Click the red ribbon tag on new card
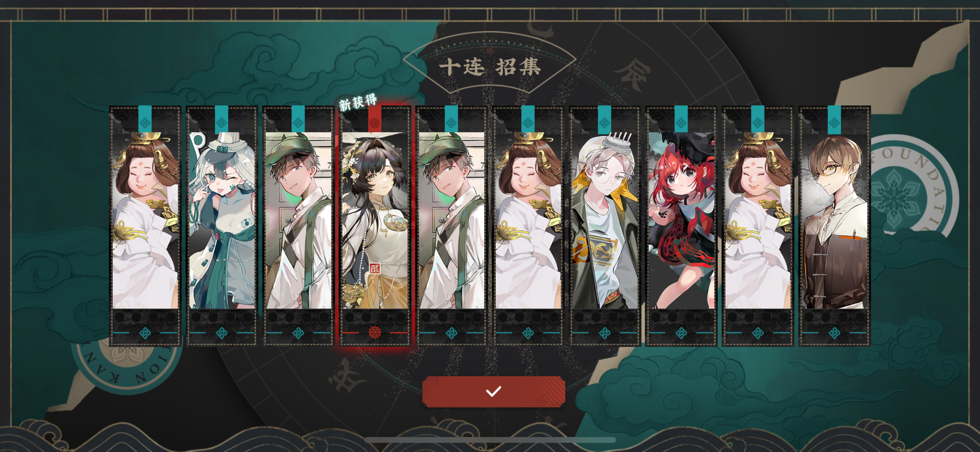This screenshot has height=452, width=980. (x=375, y=119)
